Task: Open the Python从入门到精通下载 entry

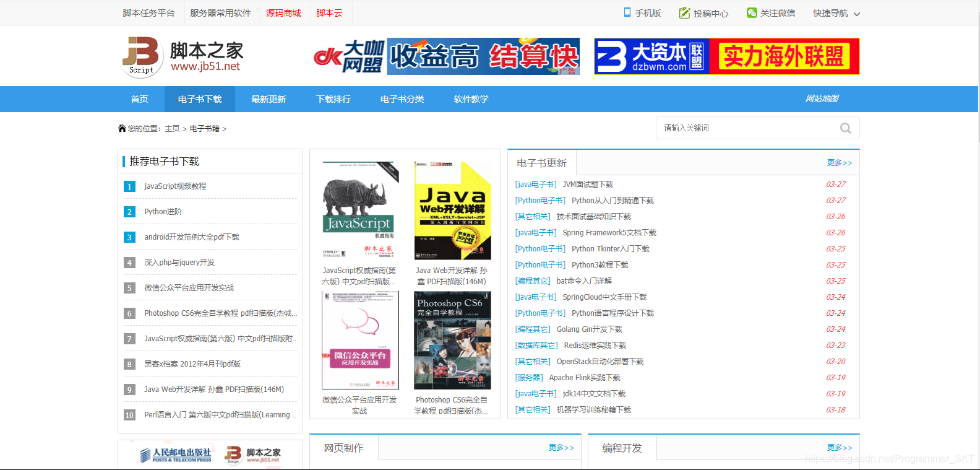Action: tap(612, 201)
